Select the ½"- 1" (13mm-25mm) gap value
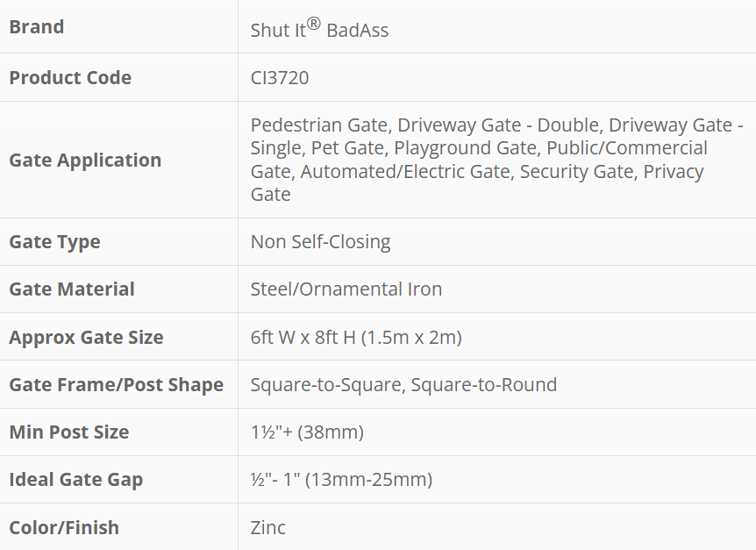Viewport: 756px width, 550px height. (341, 480)
